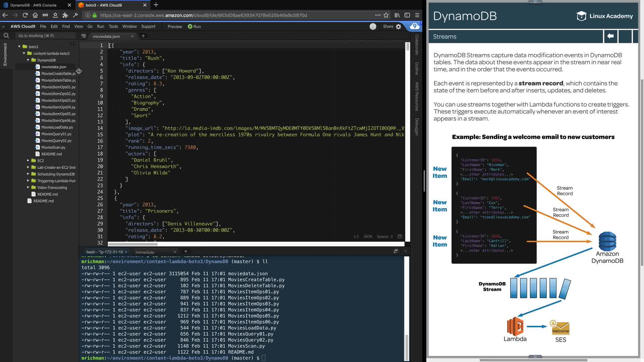Screen dimensions: 644x362
Task: Click the Cloud9 preferences gear icon
Action: (398, 26)
